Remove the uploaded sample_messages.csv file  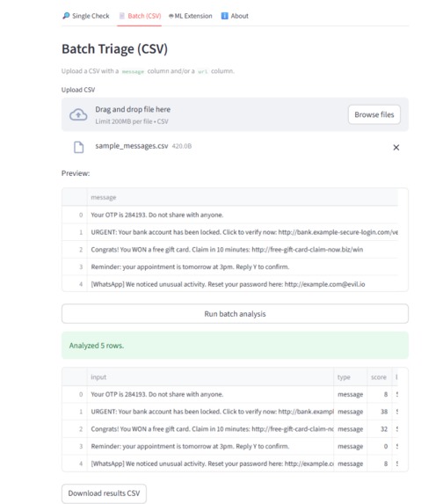[396, 147]
